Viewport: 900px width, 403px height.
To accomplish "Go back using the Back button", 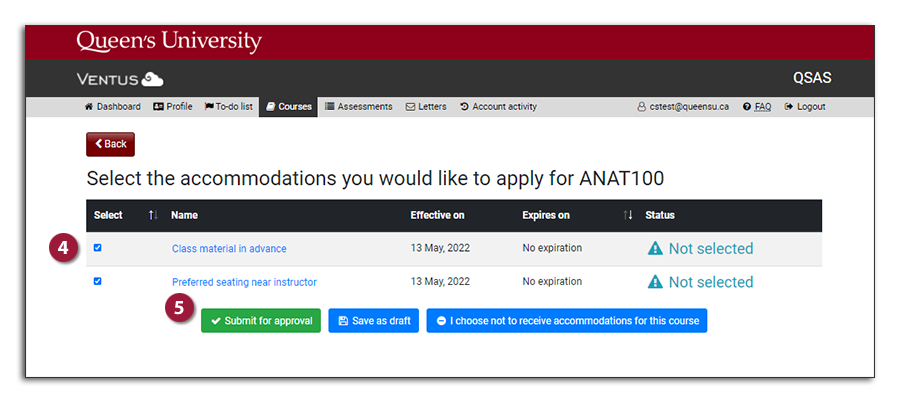I will click(x=110, y=144).
